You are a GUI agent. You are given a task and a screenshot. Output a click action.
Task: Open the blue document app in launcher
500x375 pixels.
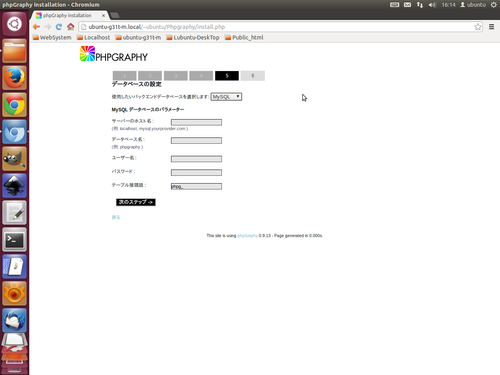(x=14, y=267)
